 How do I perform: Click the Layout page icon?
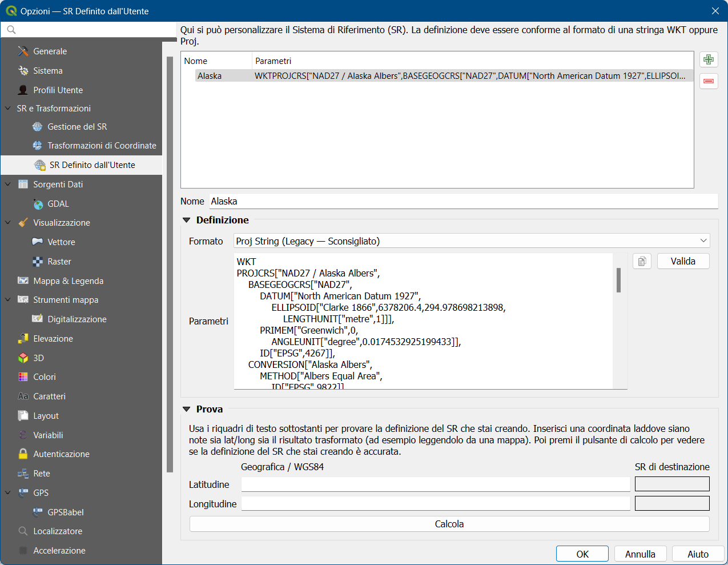tap(23, 416)
